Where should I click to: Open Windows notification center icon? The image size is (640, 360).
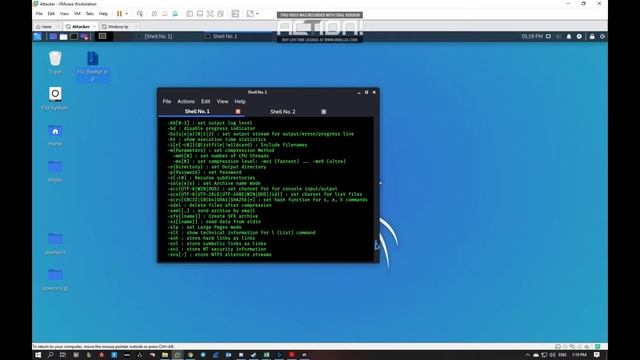coord(597,355)
